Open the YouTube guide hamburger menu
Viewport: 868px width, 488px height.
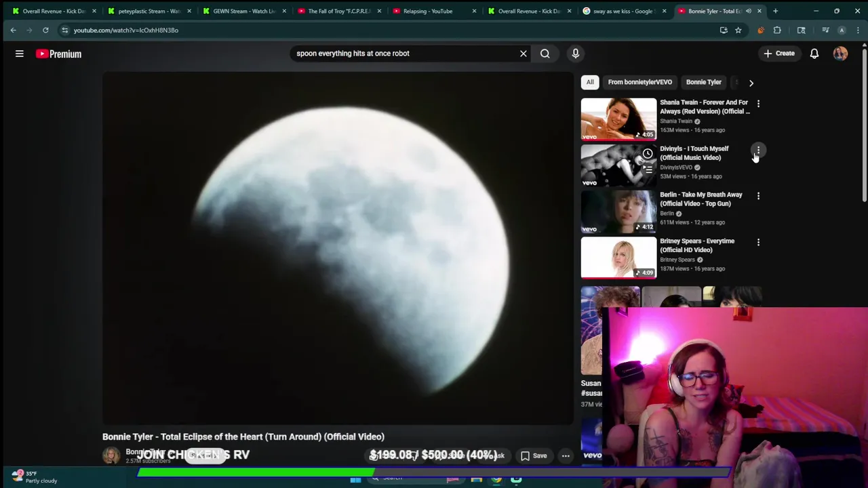[x=20, y=54]
